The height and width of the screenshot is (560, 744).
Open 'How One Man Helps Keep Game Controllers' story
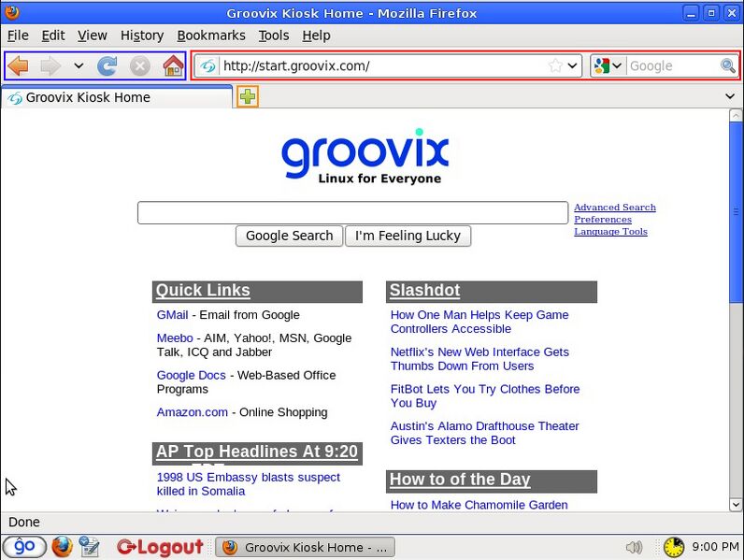click(x=479, y=322)
